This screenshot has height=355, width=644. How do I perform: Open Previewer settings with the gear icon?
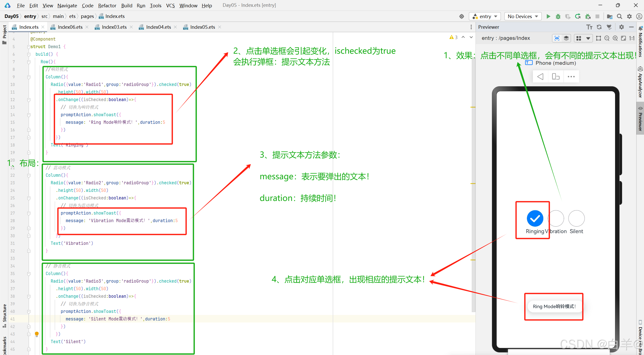[x=622, y=27]
